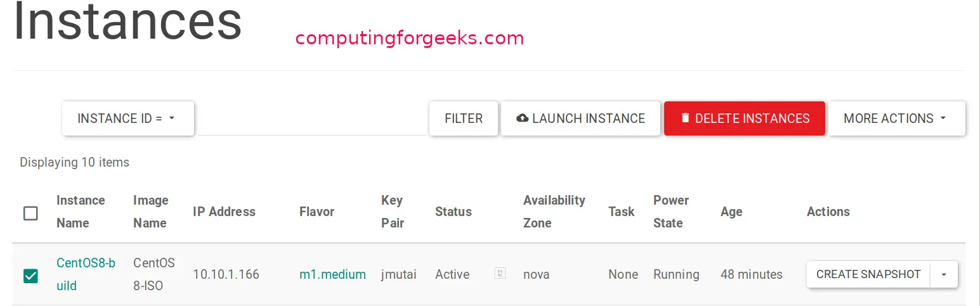This screenshot has height=306, width=980.
Task: Click the cloud upload icon on Launch Instance
Action: coord(523,118)
